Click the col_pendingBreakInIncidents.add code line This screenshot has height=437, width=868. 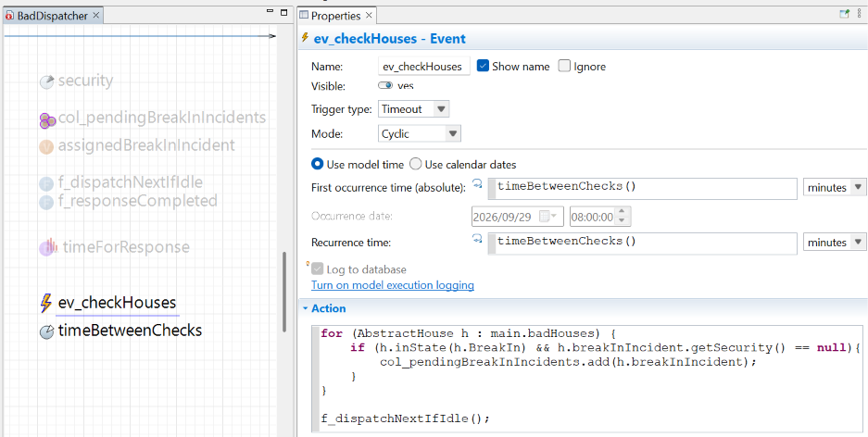coord(568,362)
